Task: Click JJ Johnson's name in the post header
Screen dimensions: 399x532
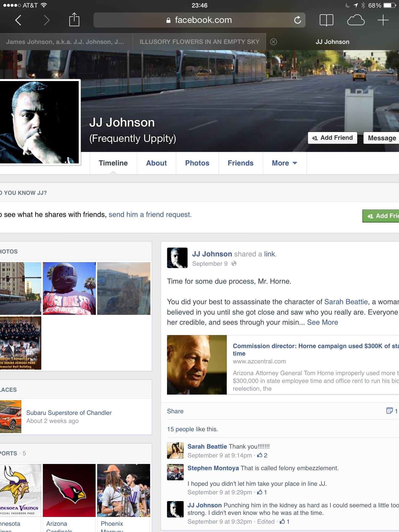Action: pos(212,254)
